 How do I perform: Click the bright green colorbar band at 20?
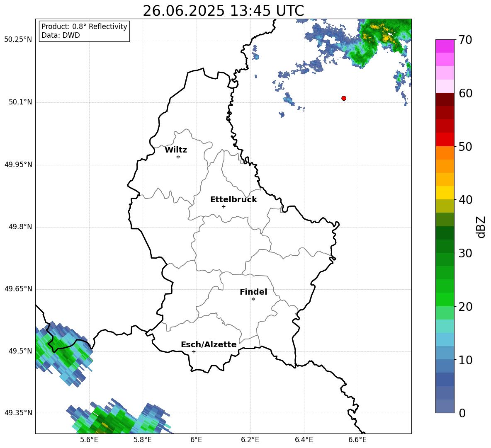445,299
